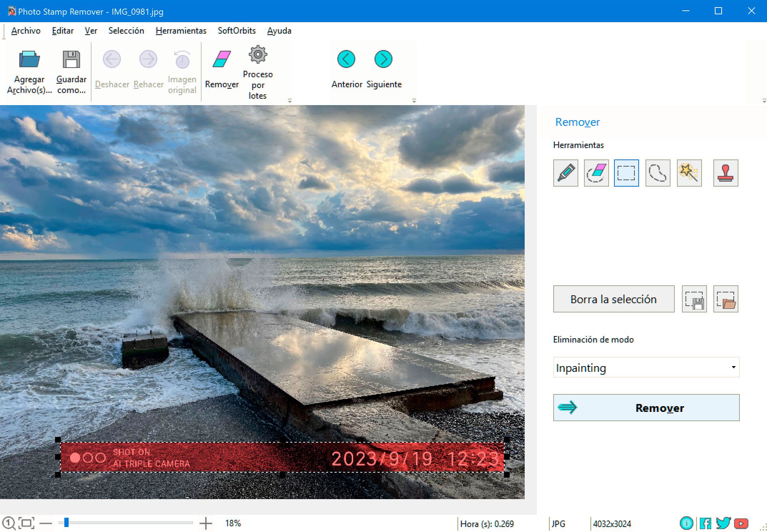767x532 pixels.
Task: Click the 4032x3024 dimensions status
Action: (x=612, y=524)
